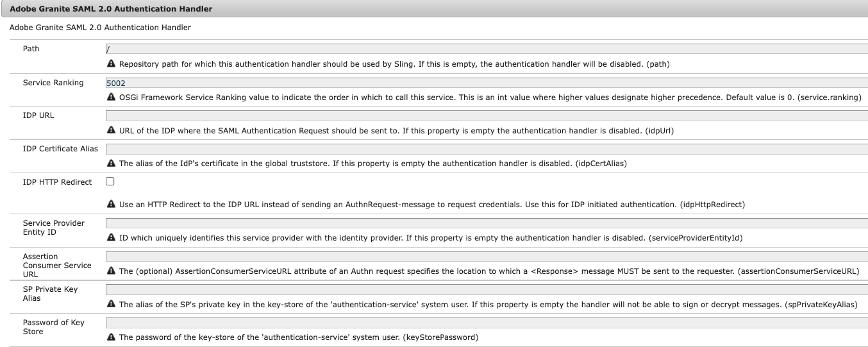Viewport: 868px width, 347px height.
Task: Click the 'Path' field label
Action: pyautogui.click(x=31, y=49)
